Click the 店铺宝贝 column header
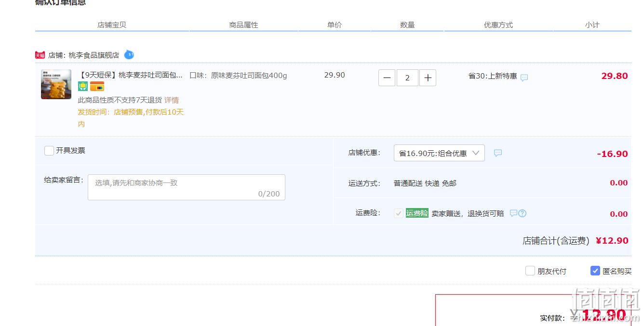Screen dimensions: 644x326 [x=112, y=25]
